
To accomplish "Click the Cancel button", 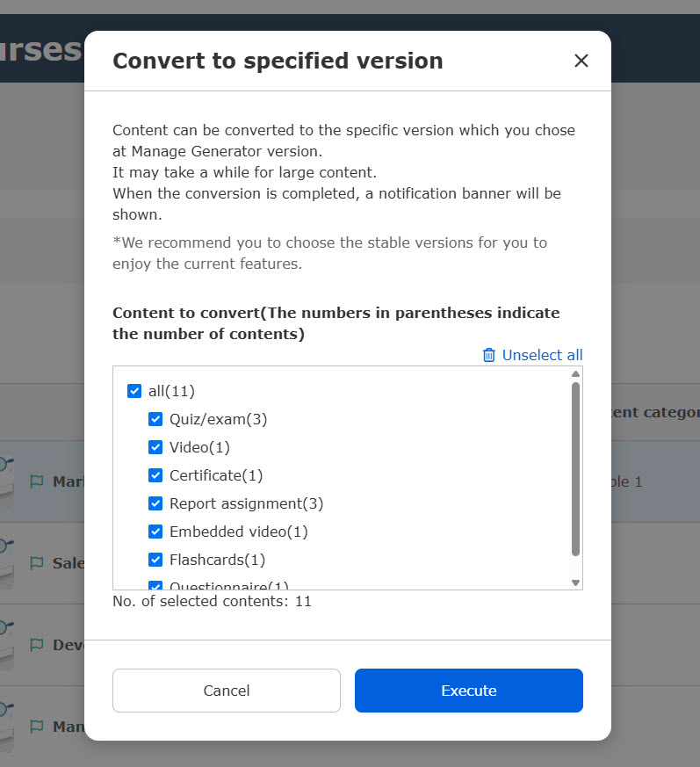I will click(227, 691).
